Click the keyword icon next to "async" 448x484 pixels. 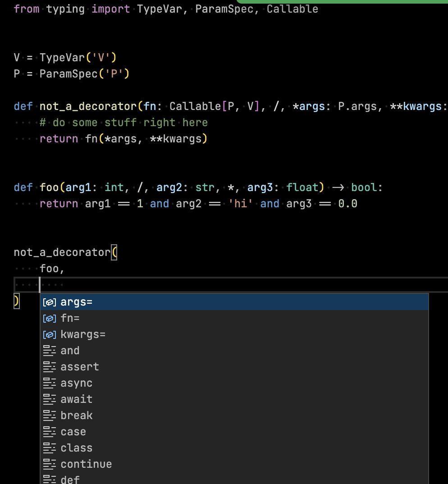50,383
